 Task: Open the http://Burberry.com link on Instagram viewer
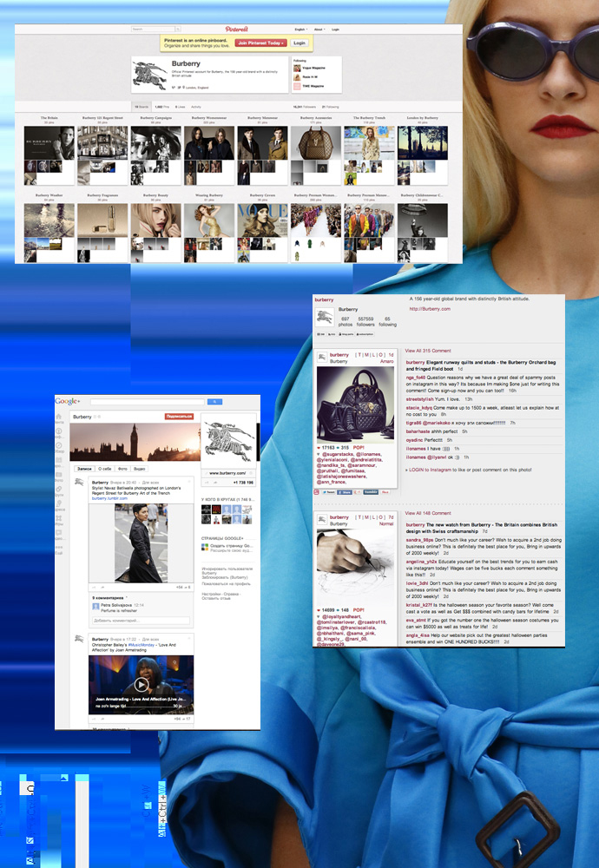tap(430, 309)
